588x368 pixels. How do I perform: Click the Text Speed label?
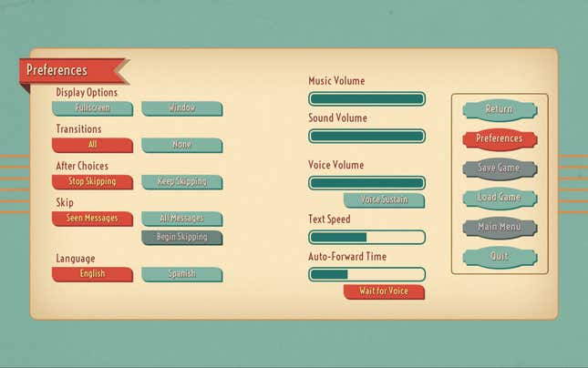click(329, 220)
